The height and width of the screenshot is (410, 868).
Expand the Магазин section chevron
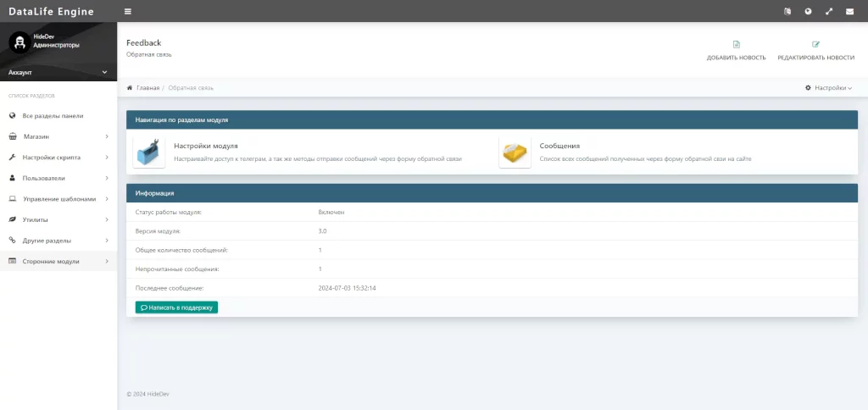[x=107, y=136]
